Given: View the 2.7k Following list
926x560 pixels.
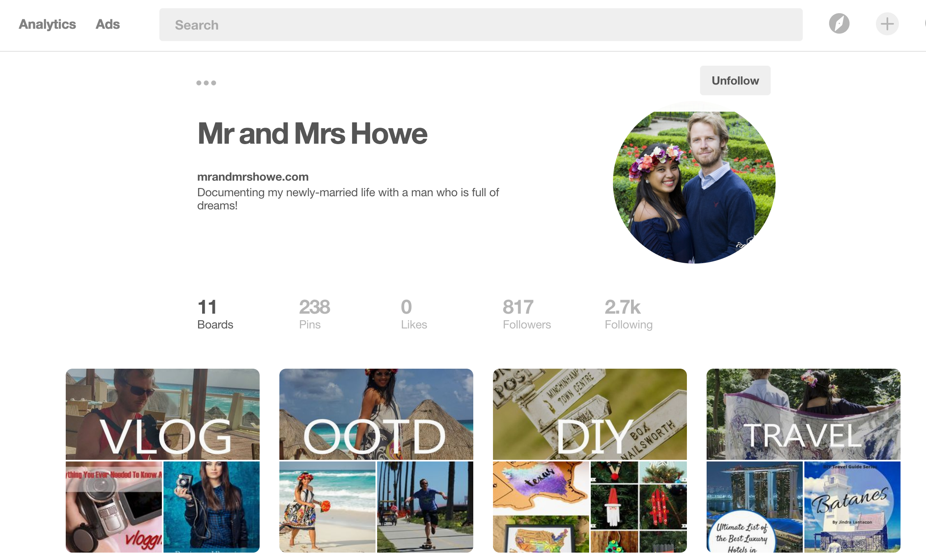Looking at the screenshot, I should (628, 314).
